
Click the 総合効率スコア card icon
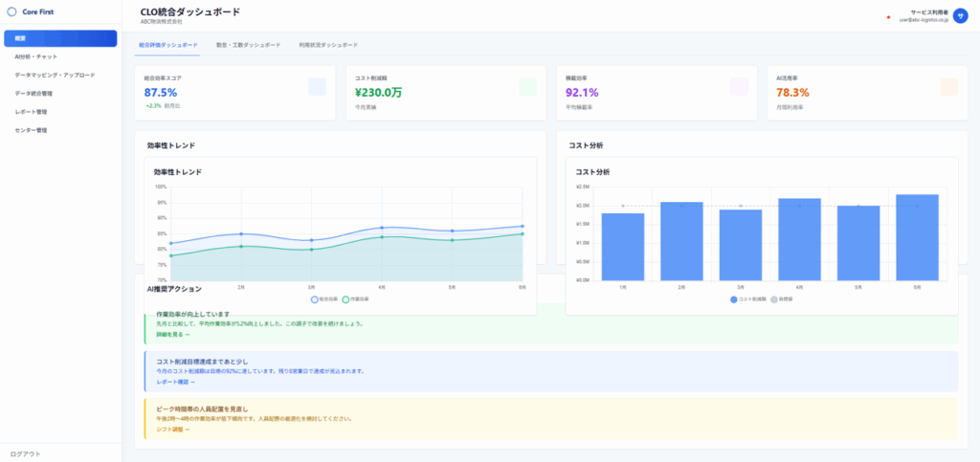pyautogui.click(x=317, y=87)
